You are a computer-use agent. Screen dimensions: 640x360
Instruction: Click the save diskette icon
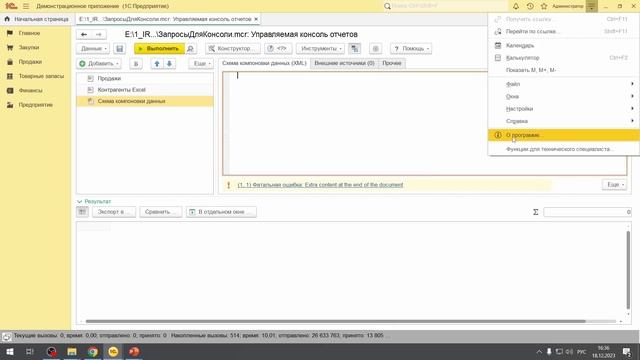pos(119,49)
